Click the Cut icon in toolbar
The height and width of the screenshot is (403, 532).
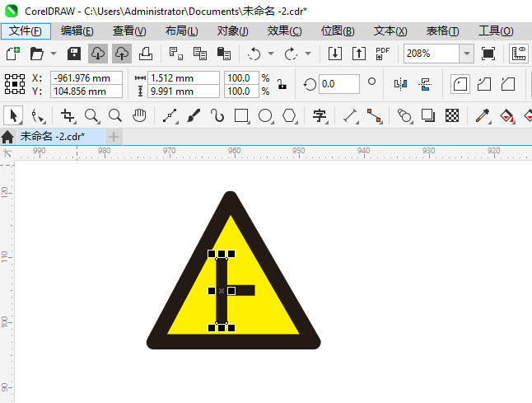click(x=175, y=54)
